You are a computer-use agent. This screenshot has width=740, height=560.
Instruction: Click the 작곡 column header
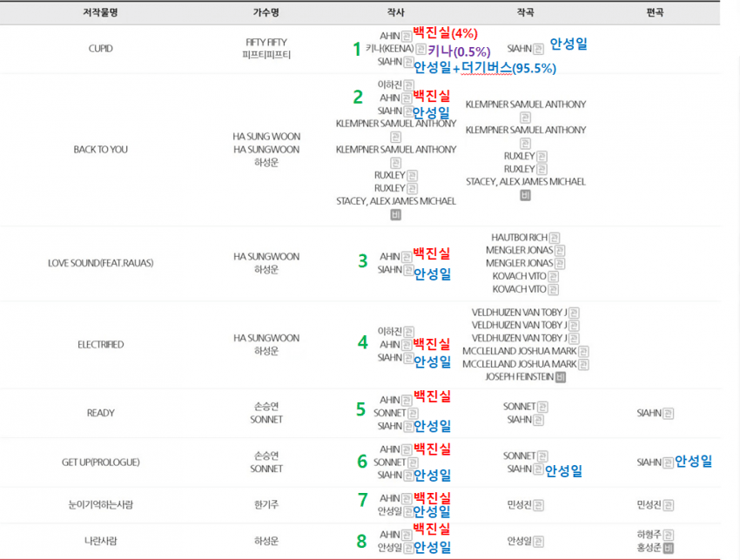click(525, 13)
